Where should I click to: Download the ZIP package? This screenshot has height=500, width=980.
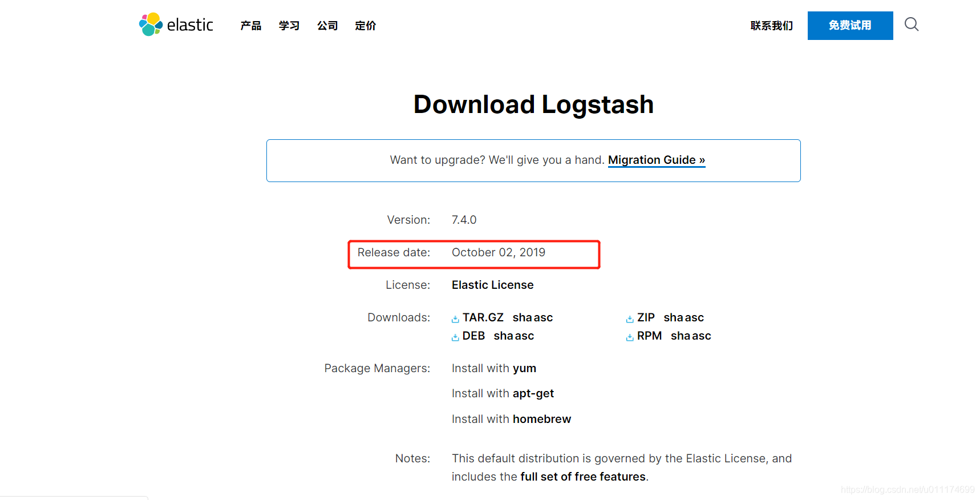(646, 317)
